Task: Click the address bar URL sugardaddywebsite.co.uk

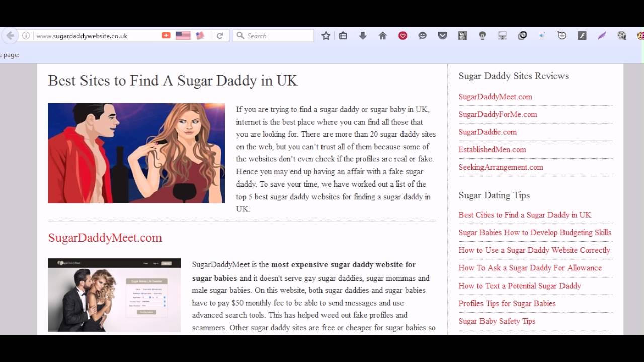Action: click(x=82, y=36)
